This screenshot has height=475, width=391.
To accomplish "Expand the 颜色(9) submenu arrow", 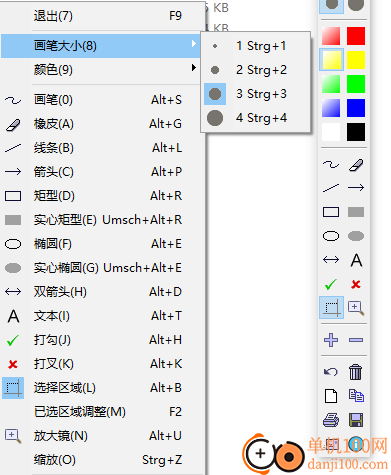I will (x=194, y=68).
